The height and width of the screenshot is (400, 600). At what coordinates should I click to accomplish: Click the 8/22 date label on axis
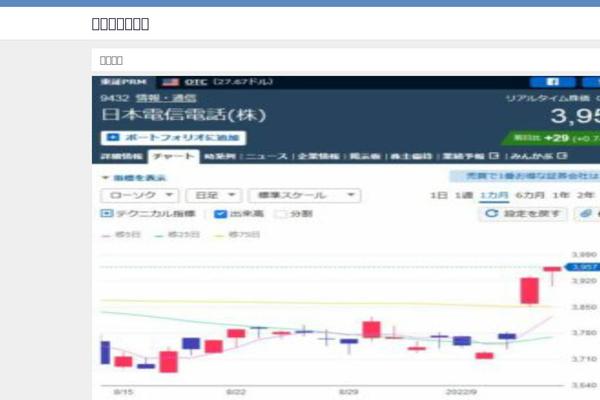point(236,392)
